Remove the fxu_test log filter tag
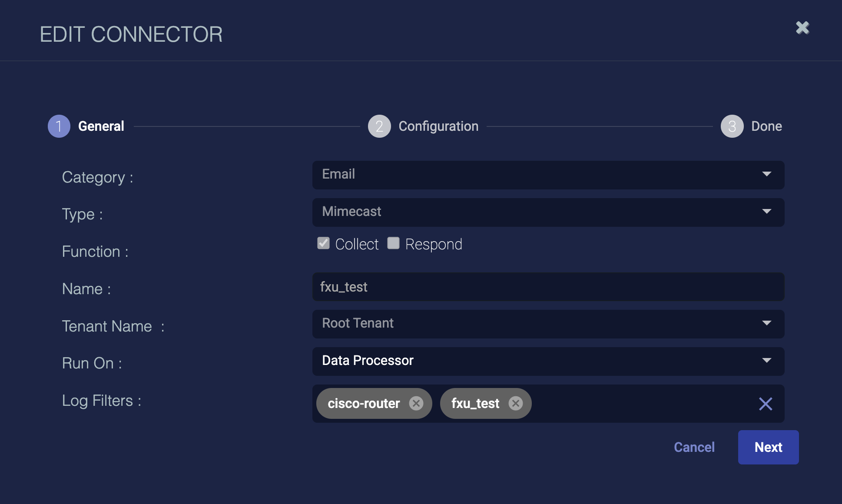Viewport: 842px width, 504px height. pyautogui.click(x=515, y=404)
